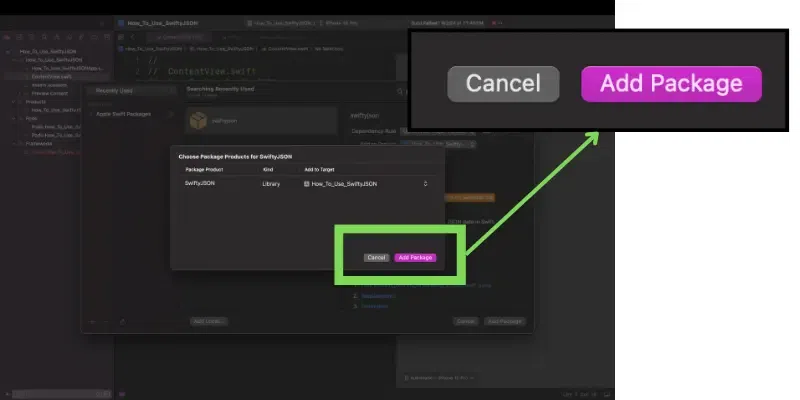Open the Test navigator icon
Image resolution: width=800 pixels, height=400 pixels.
(x=69, y=37)
